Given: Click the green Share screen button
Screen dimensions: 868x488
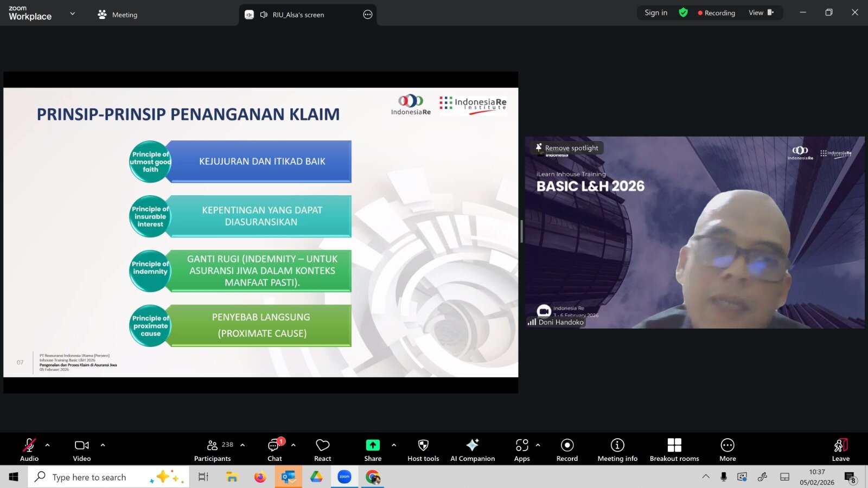Looking at the screenshot, I should point(373,450).
